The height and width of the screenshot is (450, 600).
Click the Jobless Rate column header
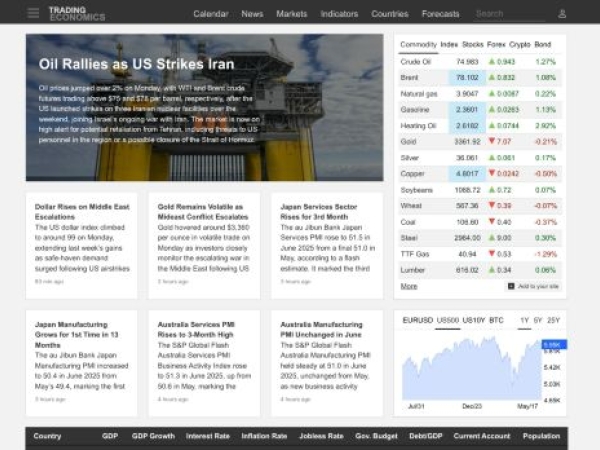point(321,436)
